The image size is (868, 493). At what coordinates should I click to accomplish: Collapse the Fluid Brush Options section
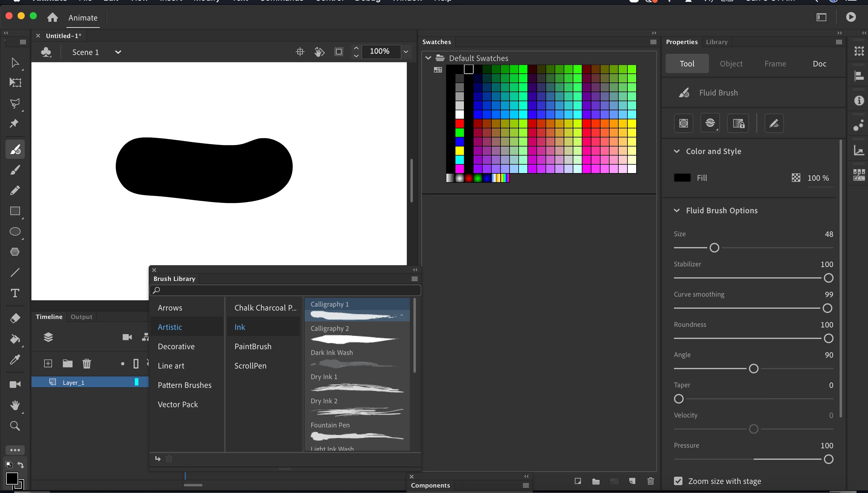pos(676,210)
